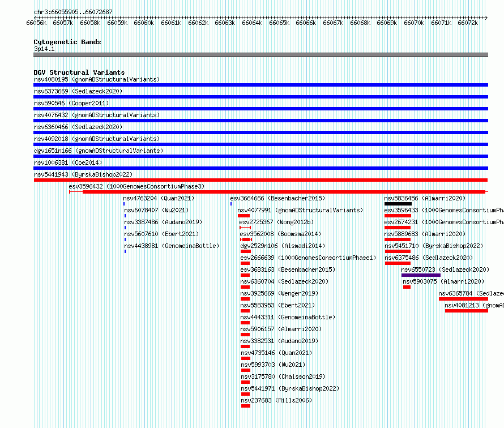Open esv2666639 1000GenomesConsortiumPhase1 label
Image resolution: width=504 pixels, height=428 pixels.
[308, 258]
